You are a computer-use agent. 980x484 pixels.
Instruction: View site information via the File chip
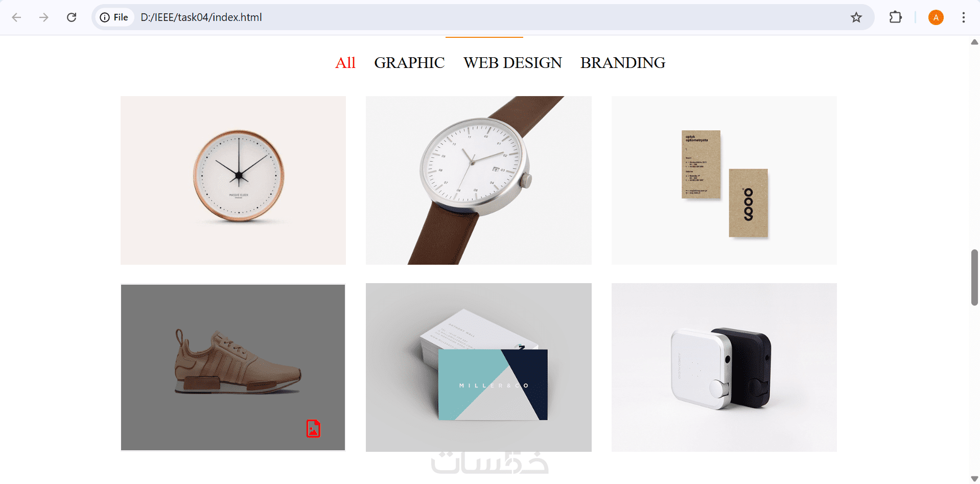point(114,17)
